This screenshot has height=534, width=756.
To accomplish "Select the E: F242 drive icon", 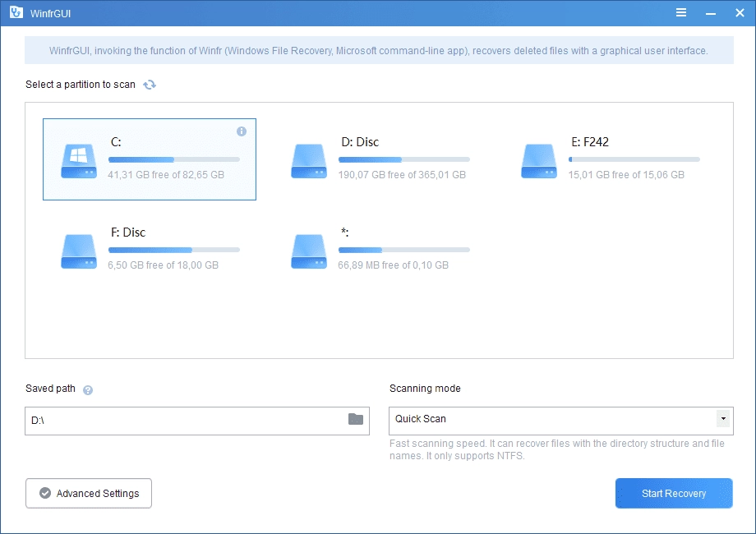I will (539, 161).
